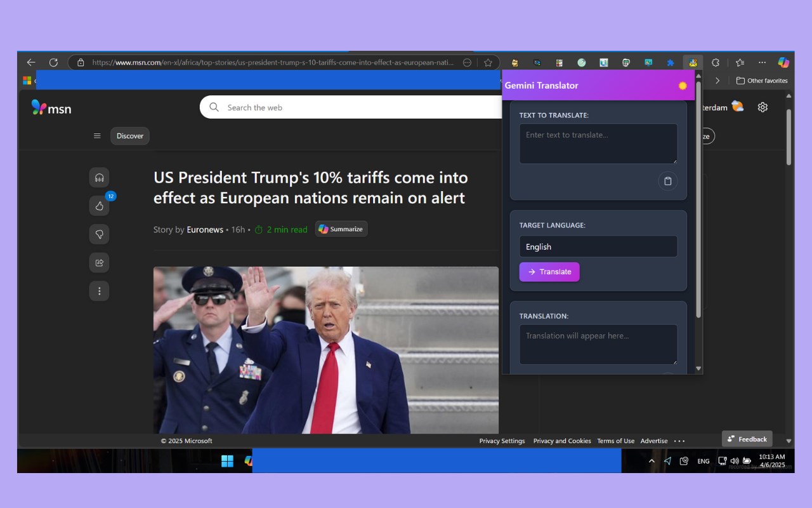
Task: Open the Other favorites folder
Action: coord(762,81)
